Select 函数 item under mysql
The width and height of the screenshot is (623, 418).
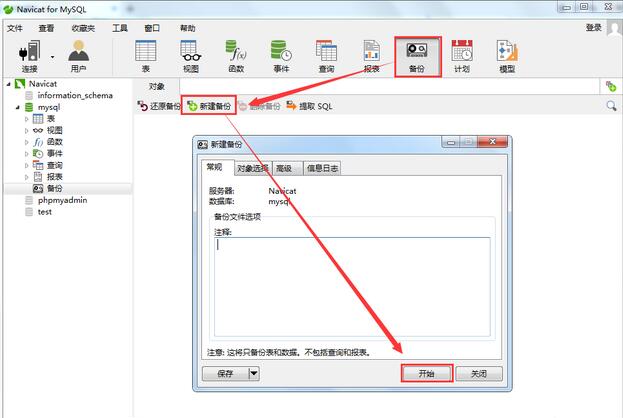48,142
